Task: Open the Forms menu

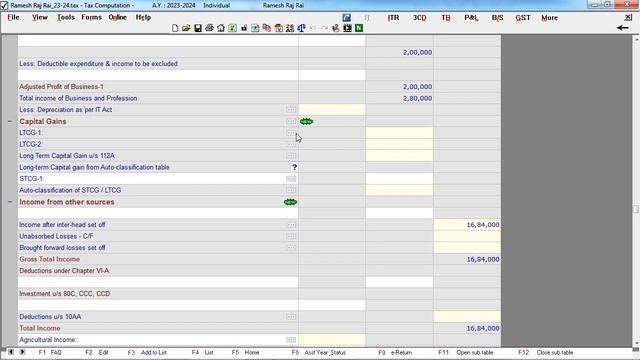Action: 91,17
